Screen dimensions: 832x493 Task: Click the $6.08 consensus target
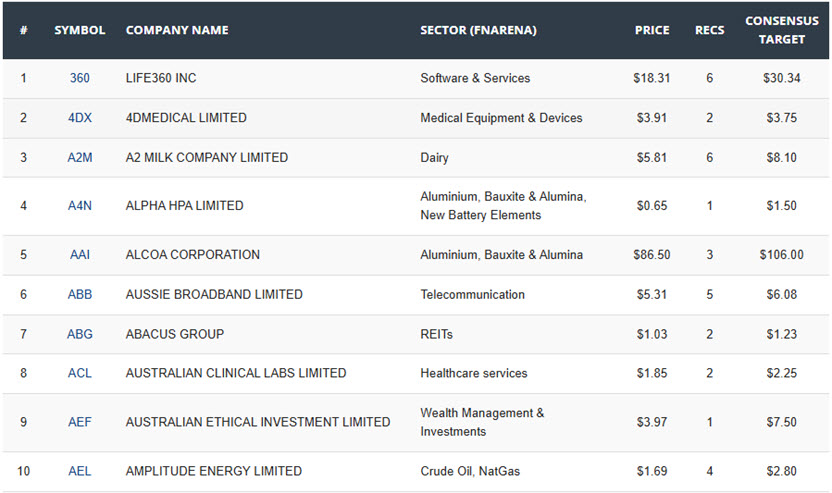pyautogui.click(x=782, y=295)
